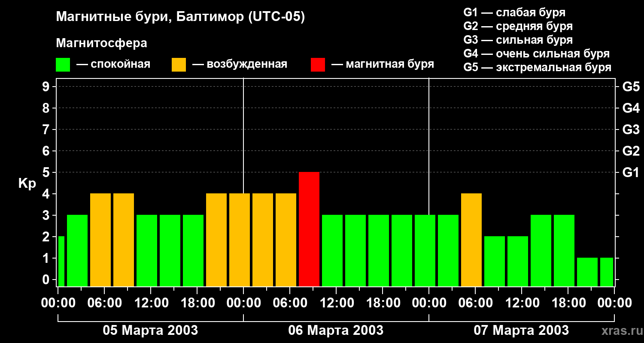The width and height of the screenshot is (644, 343).
Task: Click the 'Kp' y-axis label
Action: click(x=27, y=184)
